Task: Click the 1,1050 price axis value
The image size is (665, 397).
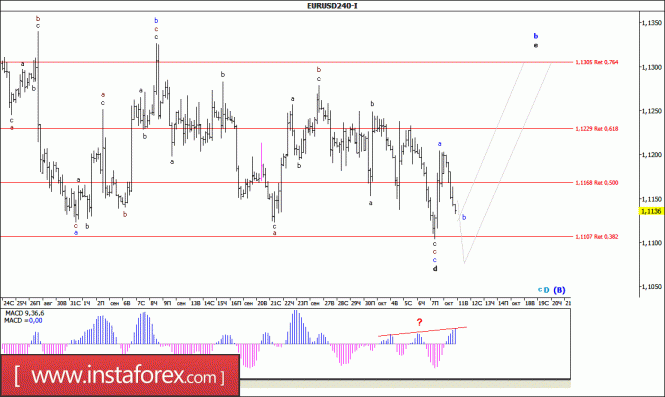Action: pyautogui.click(x=652, y=287)
